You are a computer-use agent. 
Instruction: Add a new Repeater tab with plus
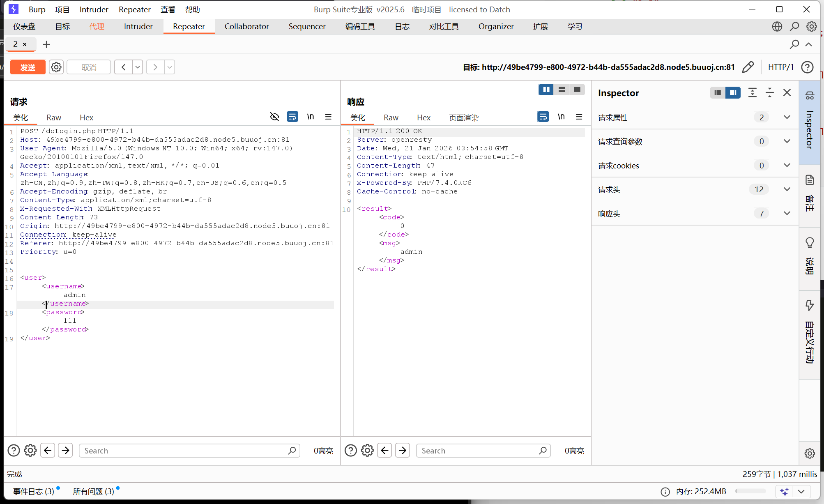[x=46, y=44]
